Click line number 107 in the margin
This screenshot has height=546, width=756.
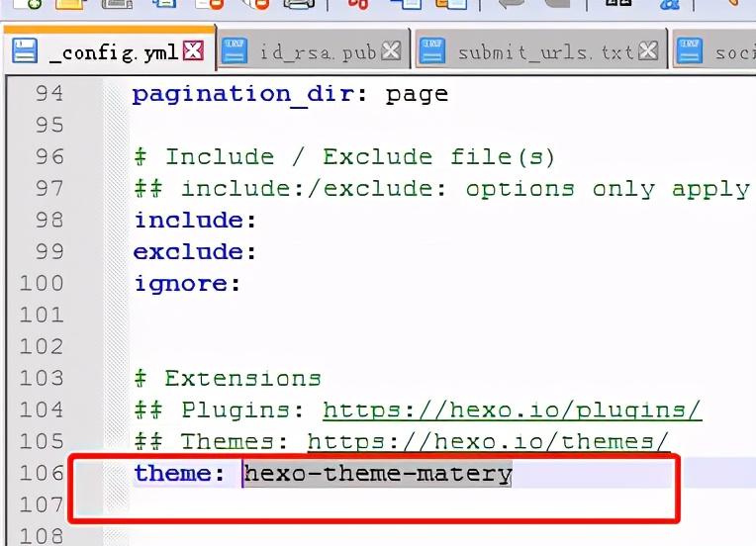coord(42,505)
